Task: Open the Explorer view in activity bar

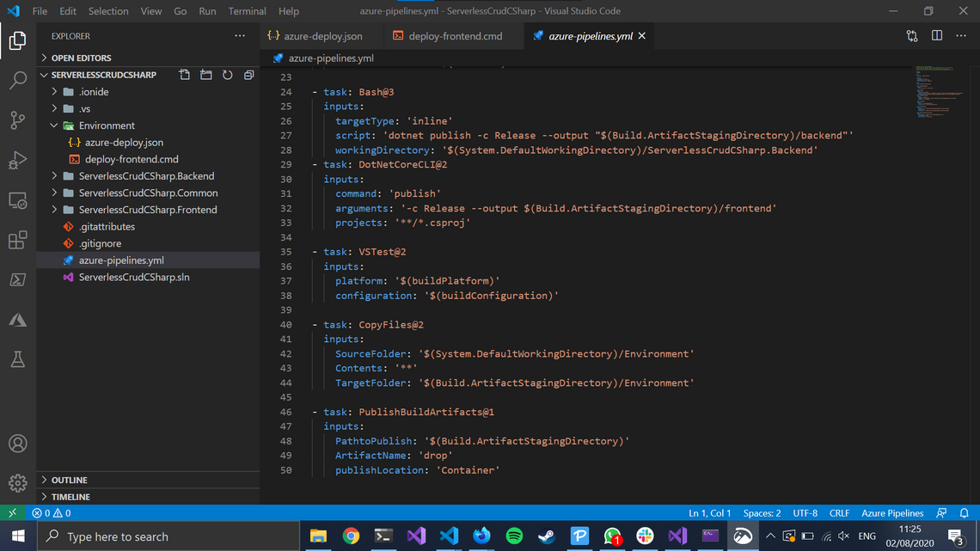Action: tap(17, 40)
